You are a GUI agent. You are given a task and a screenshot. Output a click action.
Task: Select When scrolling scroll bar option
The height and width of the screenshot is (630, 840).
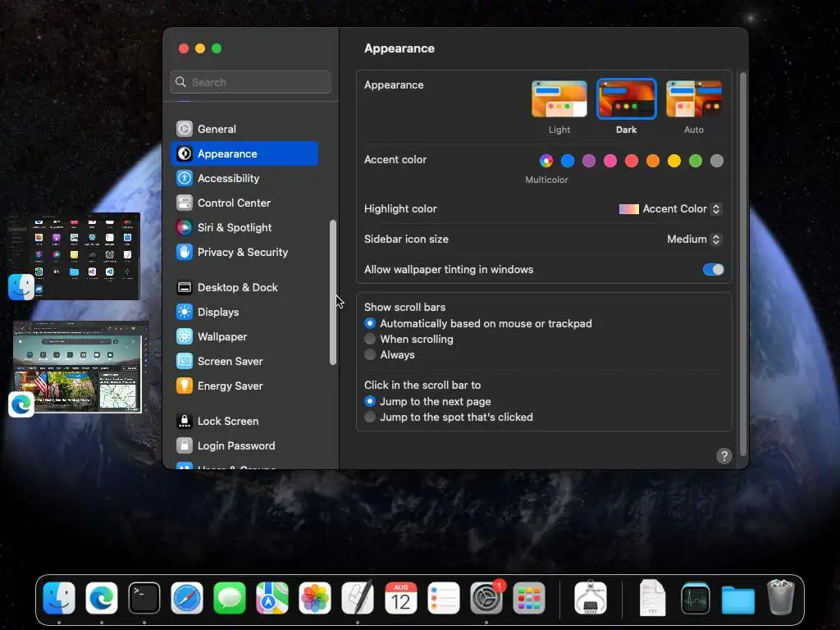point(370,339)
